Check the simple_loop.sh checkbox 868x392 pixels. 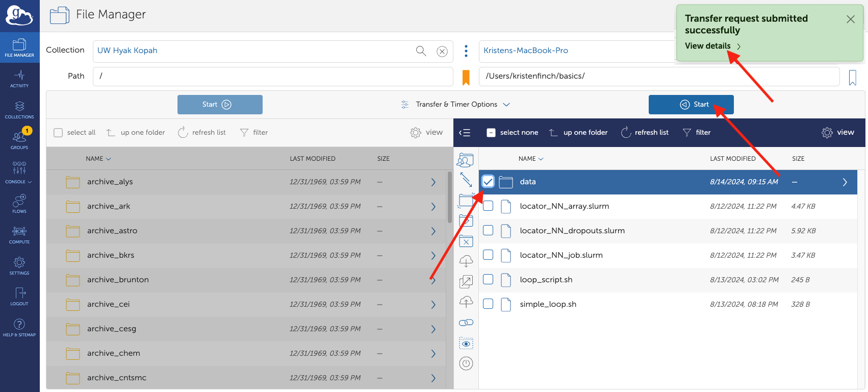[488, 304]
